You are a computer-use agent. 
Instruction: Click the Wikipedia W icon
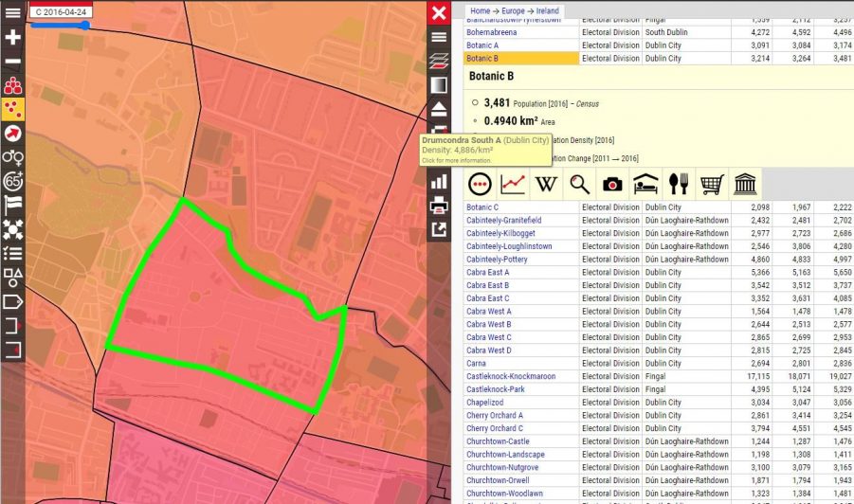(x=546, y=184)
